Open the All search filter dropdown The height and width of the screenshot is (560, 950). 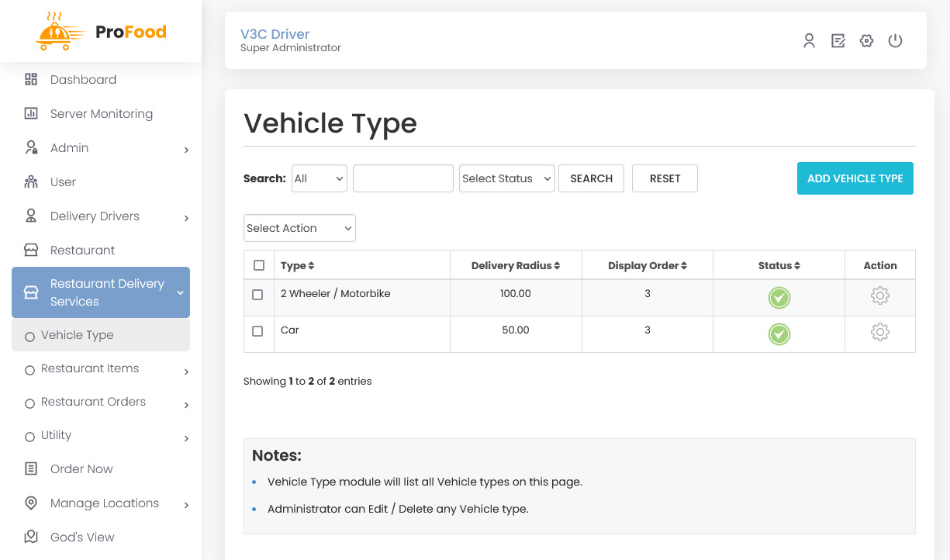tap(319, 178)
